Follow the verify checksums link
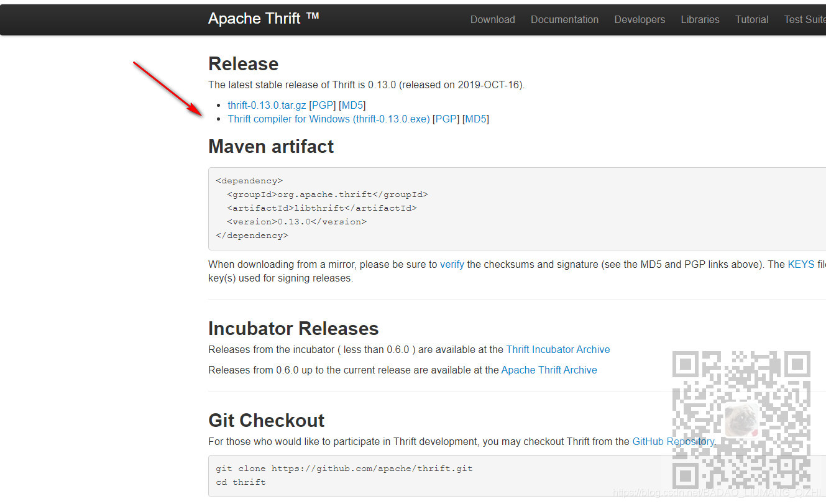 tap(452, 264)
